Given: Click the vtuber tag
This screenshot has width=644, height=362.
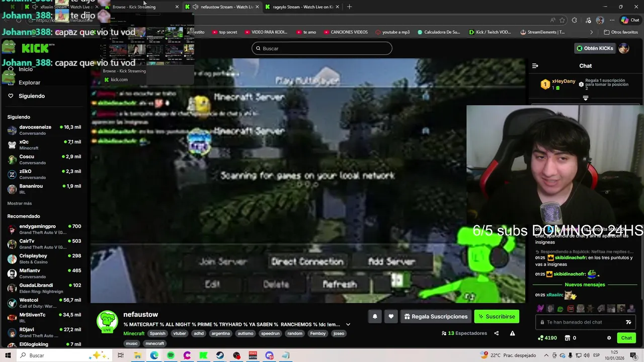Looking at the screenshot, I should [180, 333].
